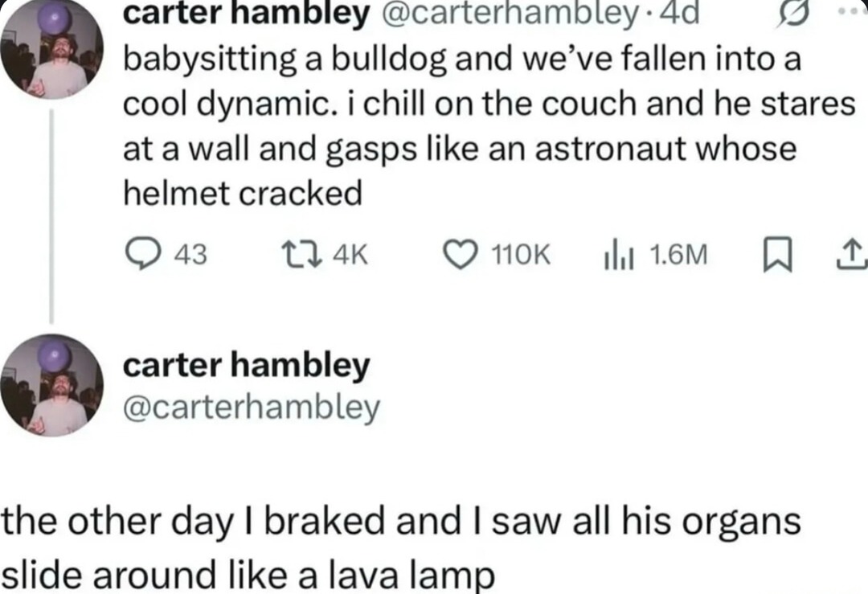Click the second tweet's profile avatar
Screen dimensions: 868x594
[x=52, y=385]
